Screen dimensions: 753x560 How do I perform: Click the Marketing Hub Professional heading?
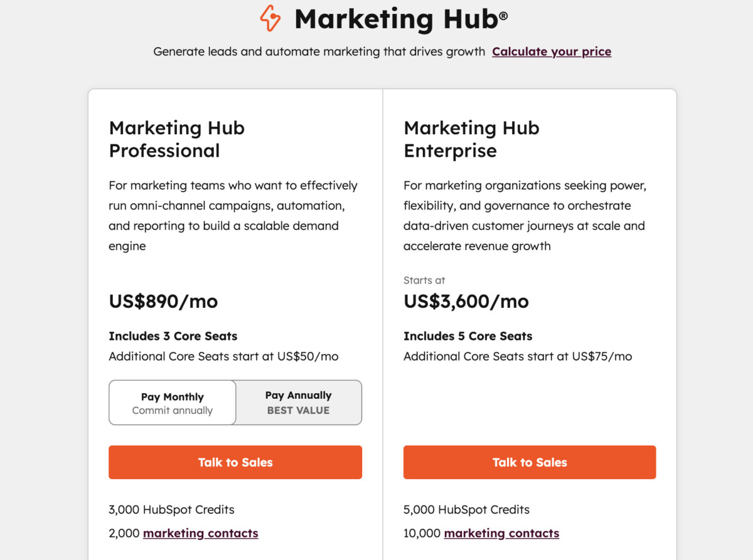pos(177,139)
